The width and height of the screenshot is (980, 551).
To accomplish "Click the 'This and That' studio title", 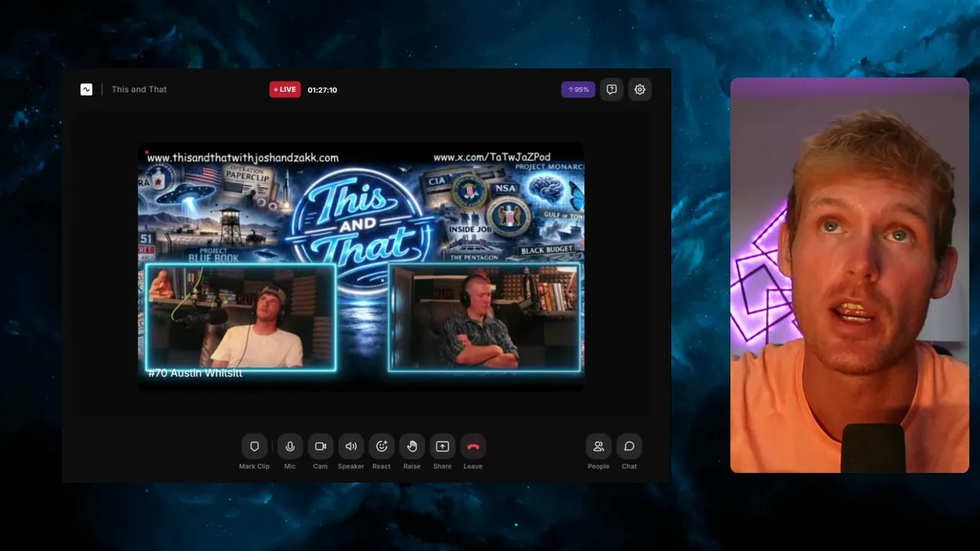I will click(x=139, y=90).
